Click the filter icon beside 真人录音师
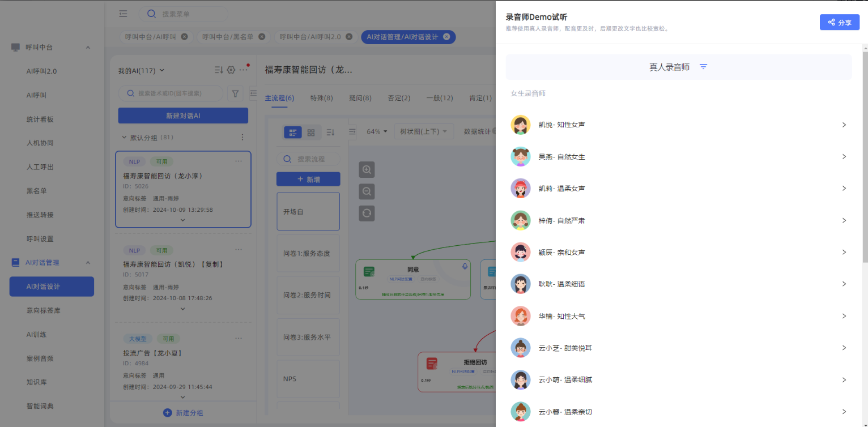 [x=703, y=67]
